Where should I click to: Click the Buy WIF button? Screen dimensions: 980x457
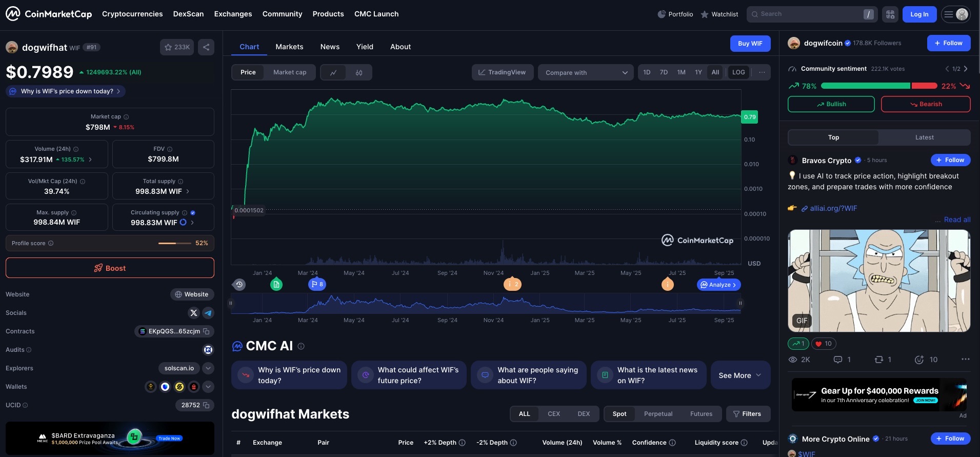[750, 44]
